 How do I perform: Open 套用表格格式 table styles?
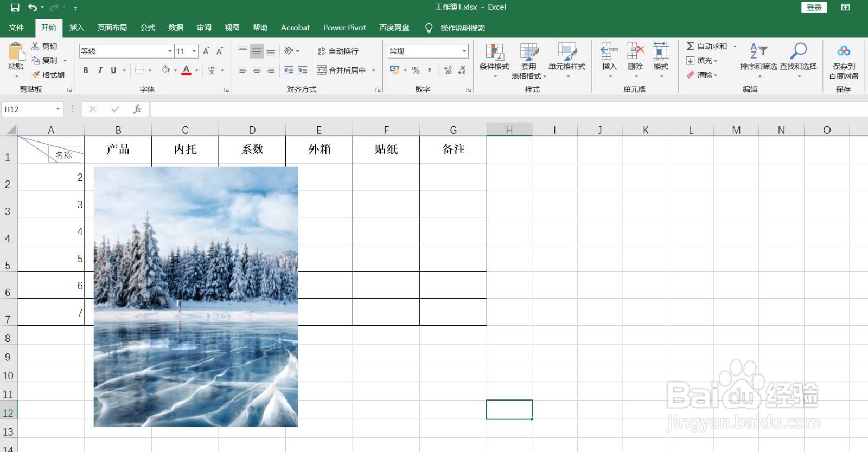pyautogui.click(x=529, y=61)
